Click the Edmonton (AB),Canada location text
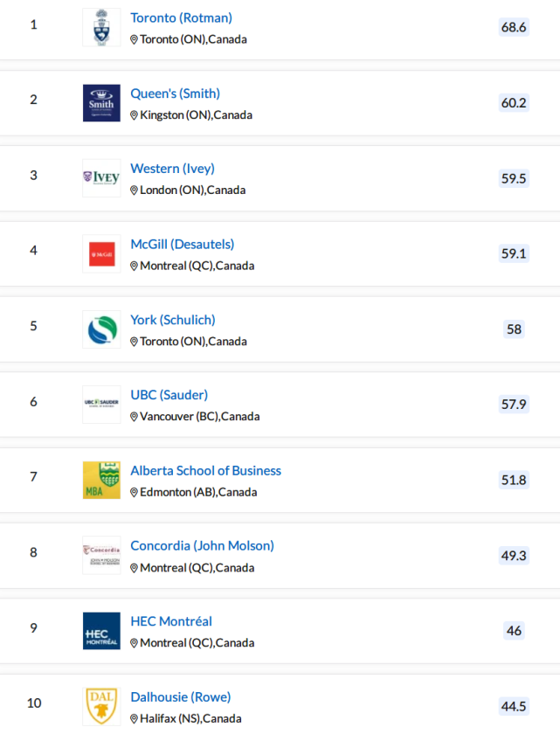The width and height of the screenshot is (560, 734). 198,493
